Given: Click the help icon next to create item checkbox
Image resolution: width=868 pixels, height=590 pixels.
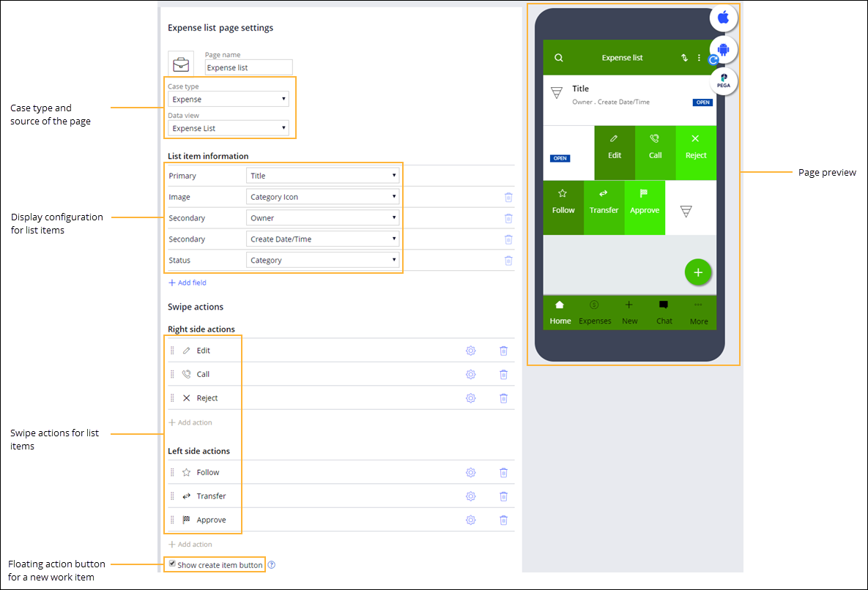Looking at the screenshot, I should (x=271, y=564).
